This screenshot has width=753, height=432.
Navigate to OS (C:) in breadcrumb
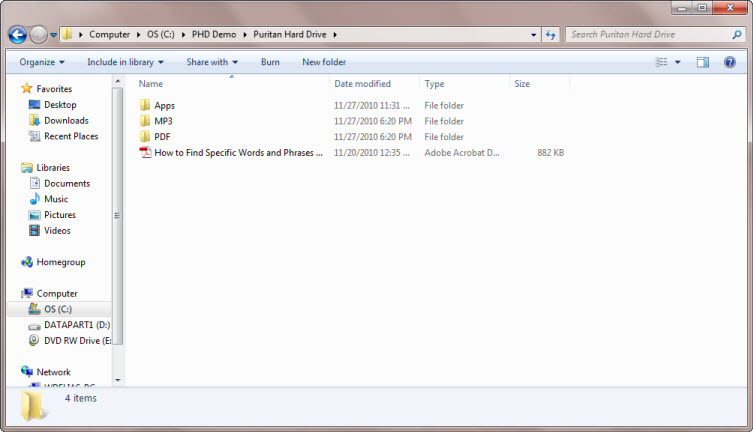(x=160, y=35)
